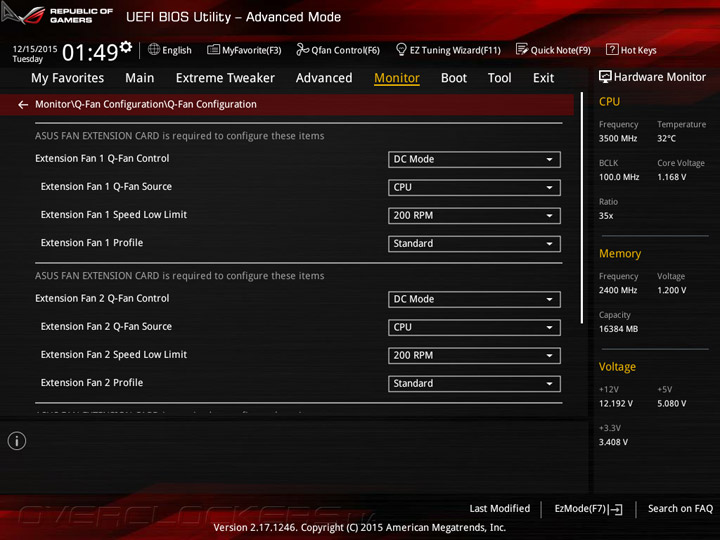Open Extension Fan 1 Speed Low Limit dropdown
Image resolution: width=720 pixels, height=540 pixels.
(x=474, y=216)
